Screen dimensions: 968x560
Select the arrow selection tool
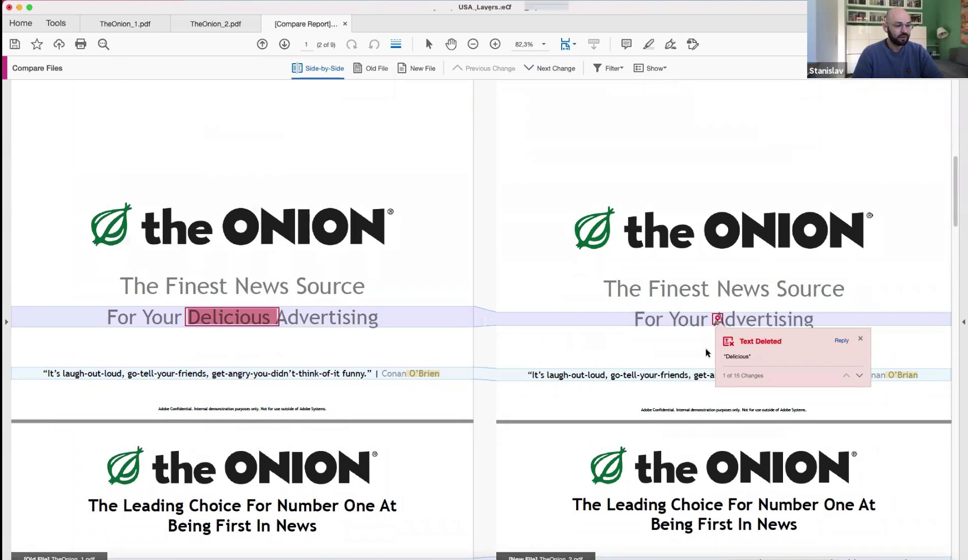pyautogui.click(x=429, y=44)
